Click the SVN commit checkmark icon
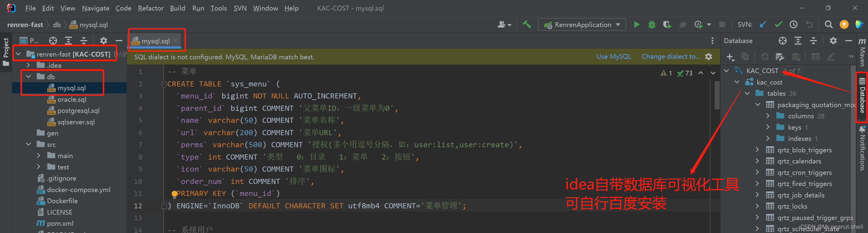This screenshot has height=233, width=868. pyautogui.click(x=778, y=25)
